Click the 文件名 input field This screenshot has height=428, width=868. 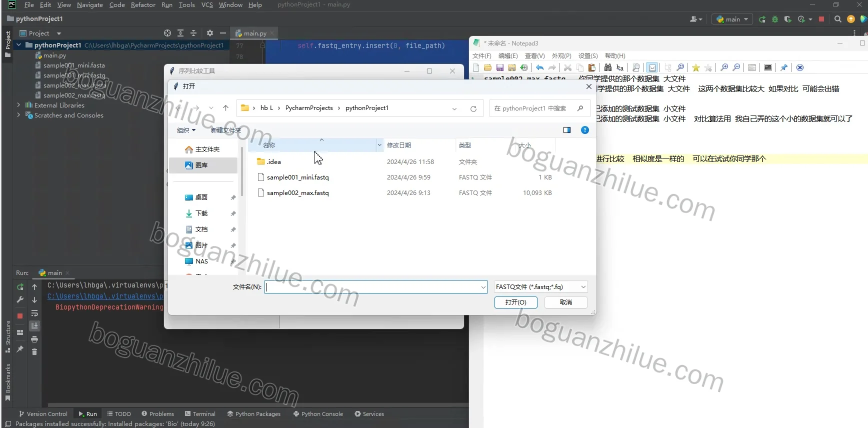(x=375, y=287)
